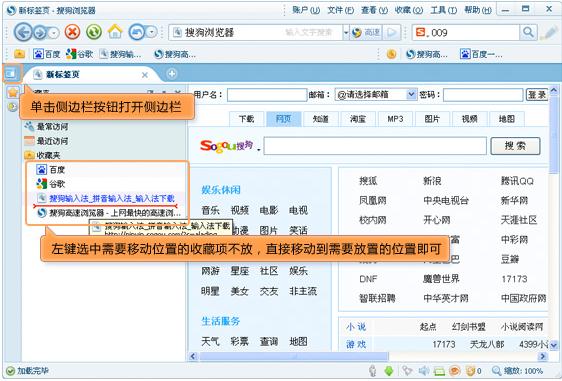Go to the Home page icon
The height and width of the screenshot is (381, 562).
tap(115, 32)
